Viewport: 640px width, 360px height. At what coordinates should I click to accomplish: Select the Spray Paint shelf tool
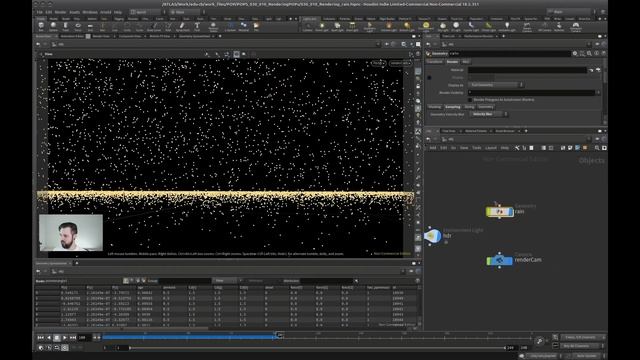click(182, 27)
